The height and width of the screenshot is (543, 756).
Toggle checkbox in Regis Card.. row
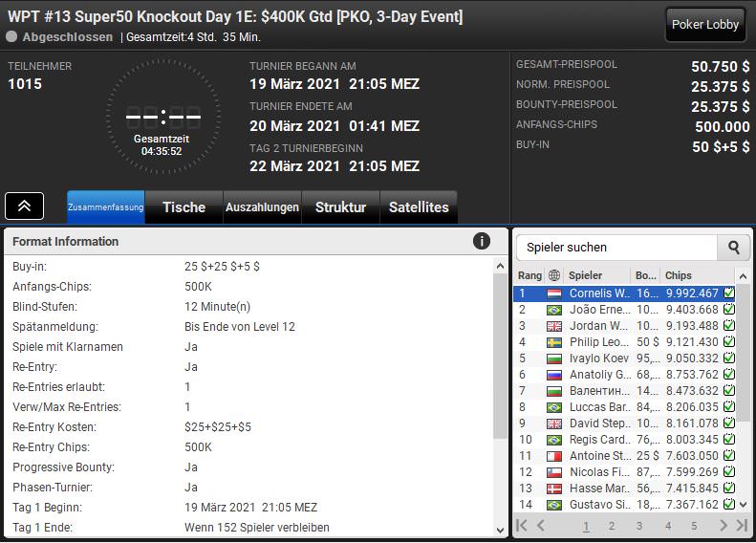[x=729, y=439]
